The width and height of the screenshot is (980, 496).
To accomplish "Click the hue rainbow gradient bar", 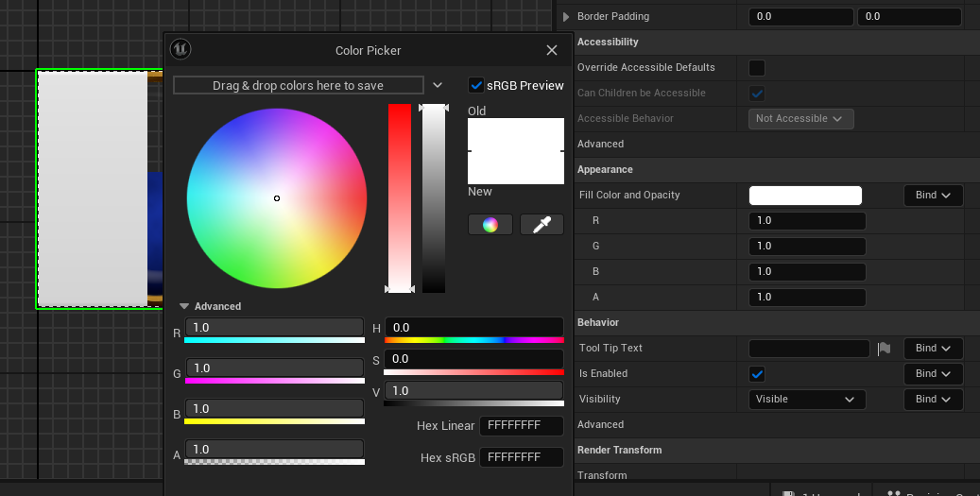I will tap(473, 340).
